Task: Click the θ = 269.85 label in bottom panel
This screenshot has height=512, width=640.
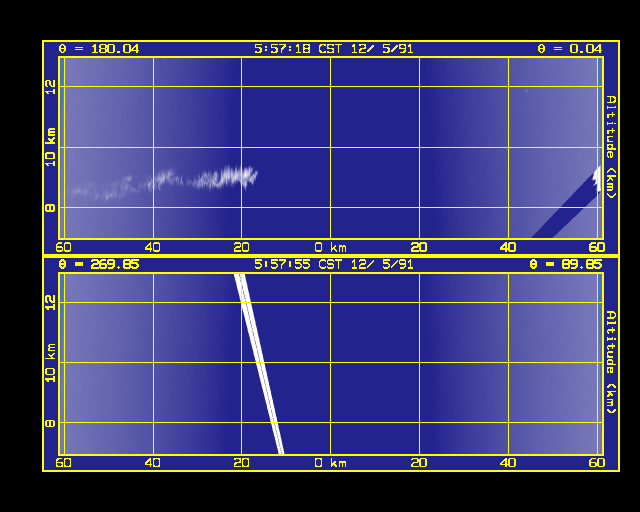Action: coord(99,265)
